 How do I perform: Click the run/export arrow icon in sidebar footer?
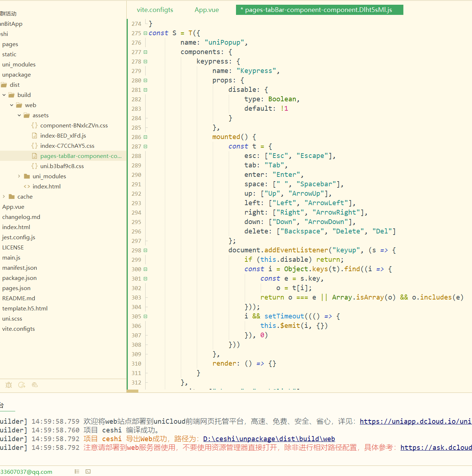(22, 385)
